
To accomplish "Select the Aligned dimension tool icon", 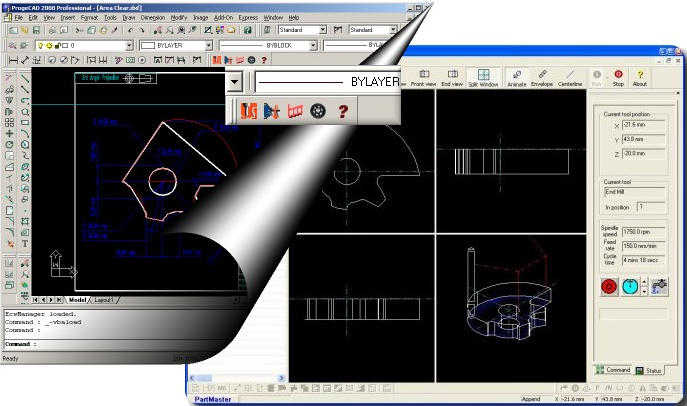I will (25, 60).
